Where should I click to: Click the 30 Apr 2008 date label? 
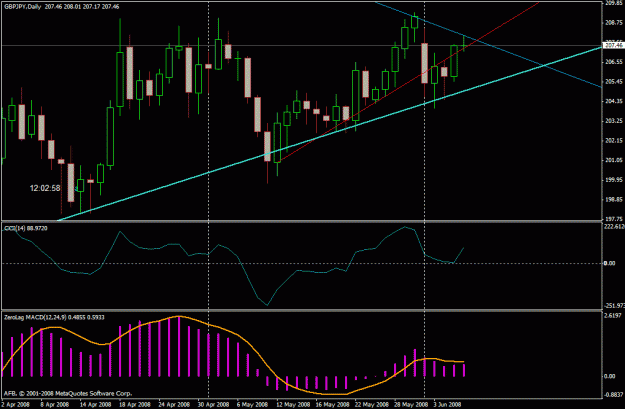tap(213, 404)
